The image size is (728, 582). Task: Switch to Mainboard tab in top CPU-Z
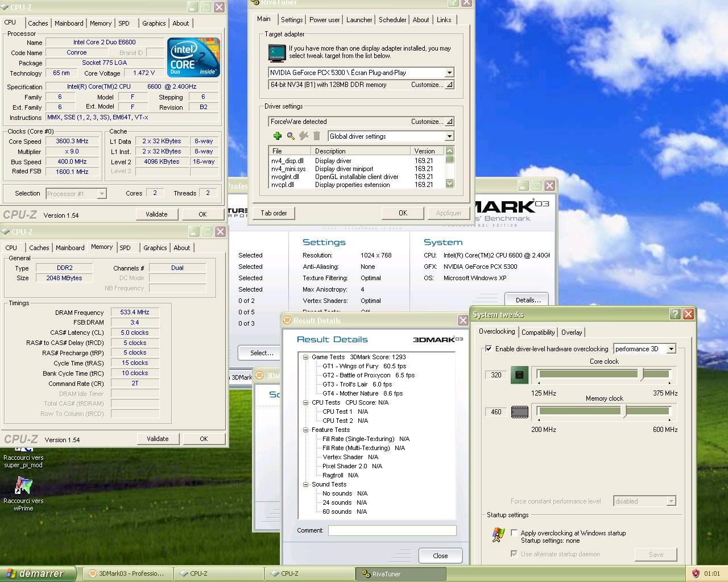click(69, 23)
